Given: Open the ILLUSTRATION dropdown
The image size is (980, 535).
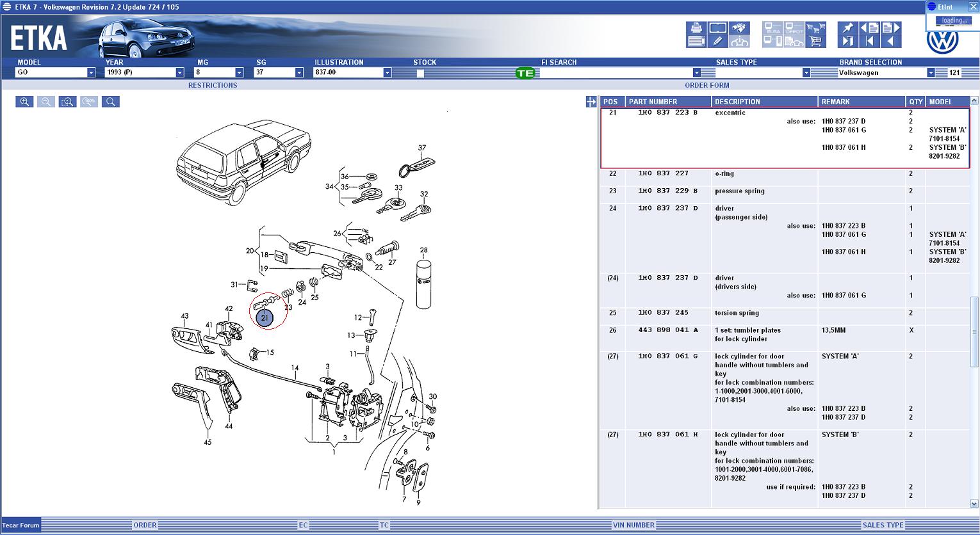Looking at the screenshot, I should (x=388, y=73).
